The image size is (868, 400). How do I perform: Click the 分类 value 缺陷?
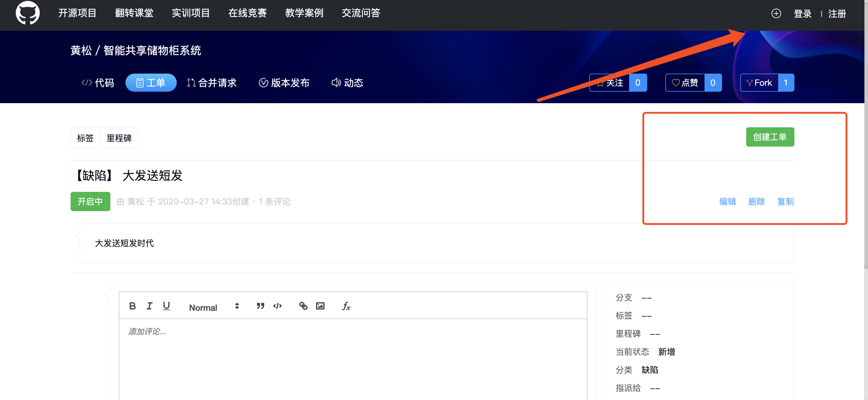(650, 370)
